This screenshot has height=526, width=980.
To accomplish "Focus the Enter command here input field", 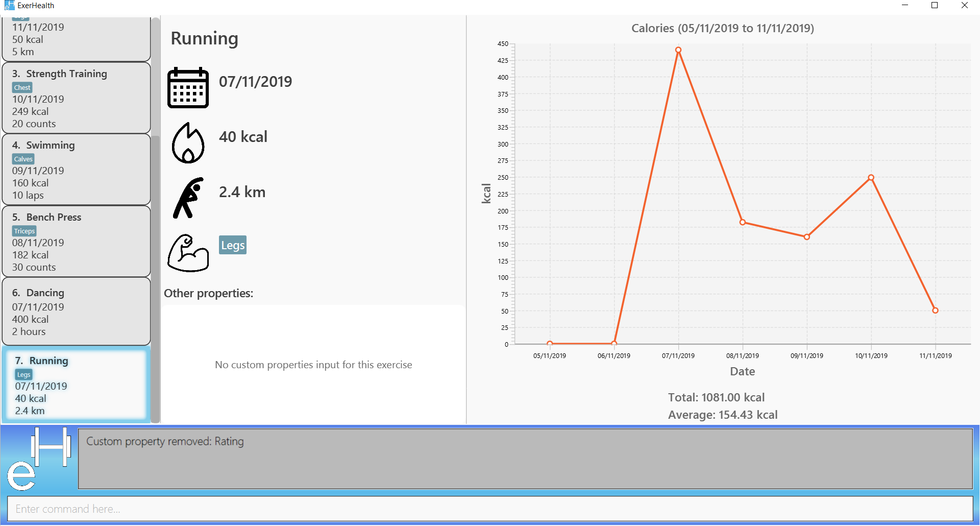I will pos(490,509).
